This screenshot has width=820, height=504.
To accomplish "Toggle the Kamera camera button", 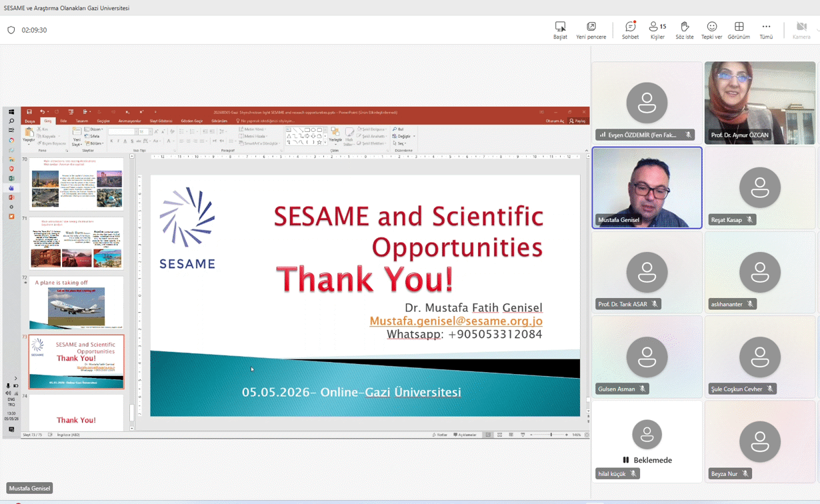I will (x=801, y=30).
